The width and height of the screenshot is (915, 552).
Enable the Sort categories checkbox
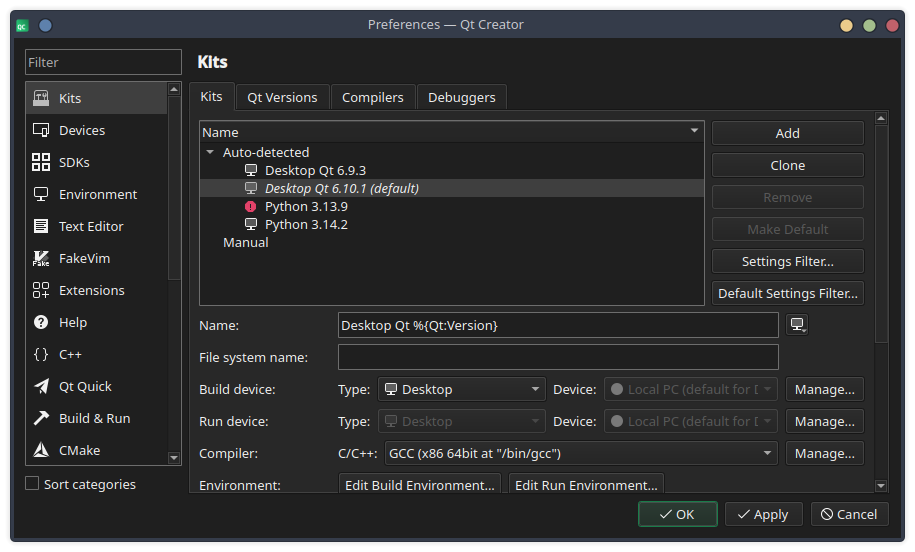pyautogui.click(x=32, y=484)
